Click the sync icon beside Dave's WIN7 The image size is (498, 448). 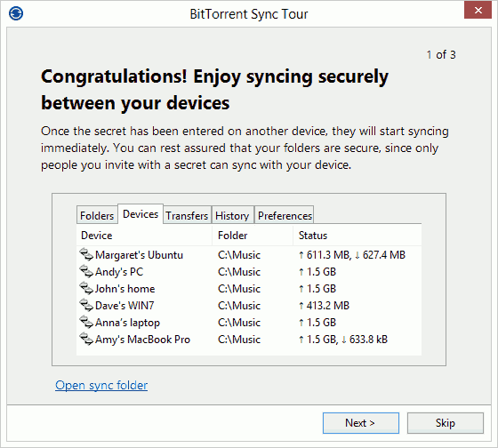(x=86, y=305)
